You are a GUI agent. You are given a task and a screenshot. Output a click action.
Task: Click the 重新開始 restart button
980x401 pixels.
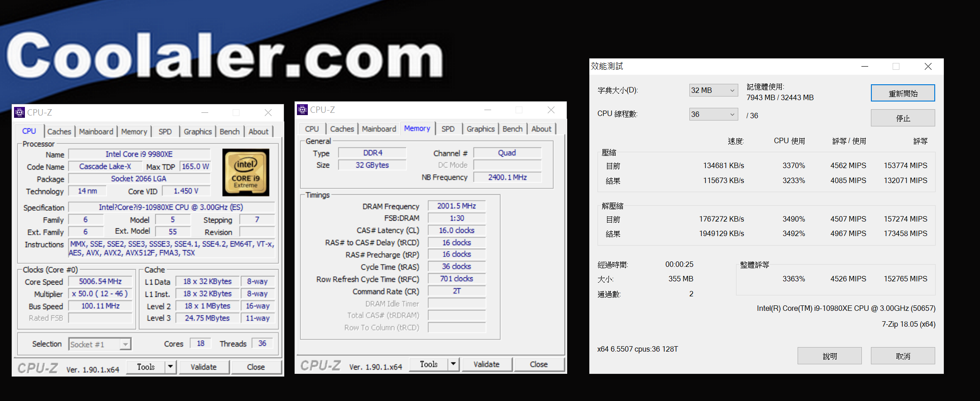[903, 93]
